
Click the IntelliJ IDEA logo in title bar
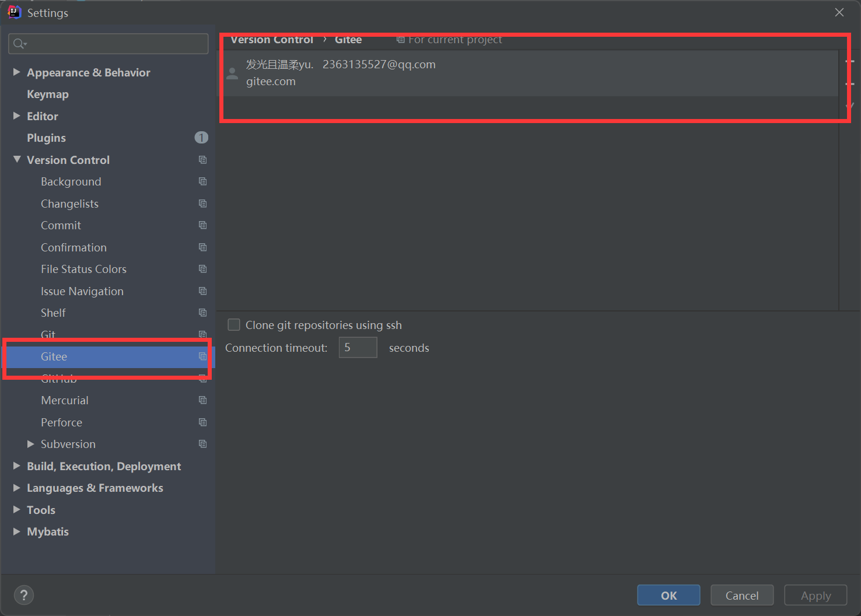(x=14, y=12)
